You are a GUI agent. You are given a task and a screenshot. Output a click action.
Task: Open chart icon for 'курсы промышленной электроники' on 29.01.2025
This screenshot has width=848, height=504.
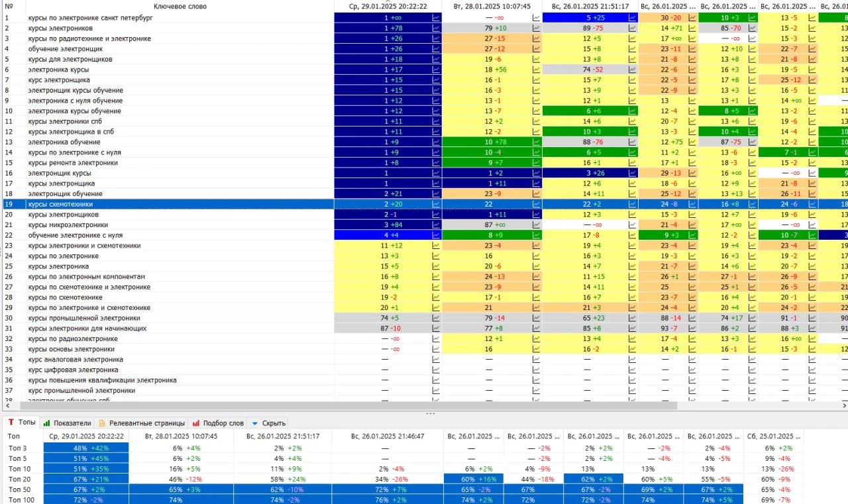pos(436,318)
